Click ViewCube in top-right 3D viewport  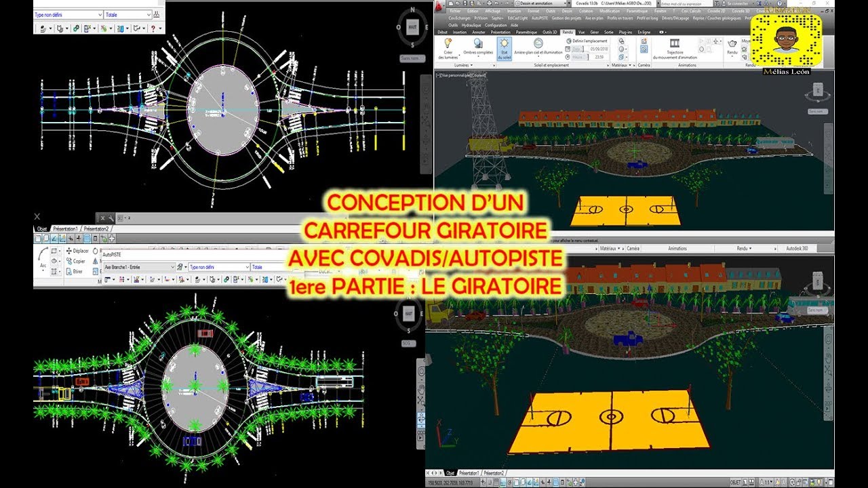coord(819,90)
